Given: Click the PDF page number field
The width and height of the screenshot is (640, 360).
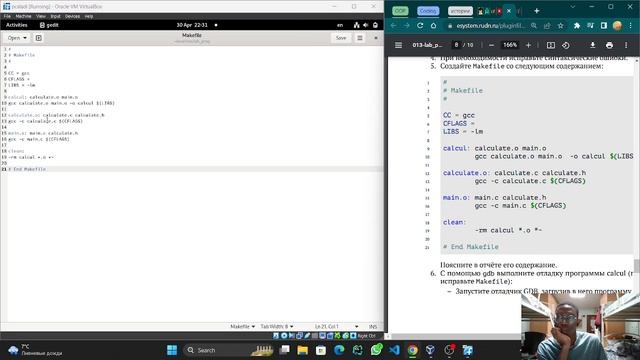Looking at the screenshot, I should pyautogui.click(x=456, y=45).
